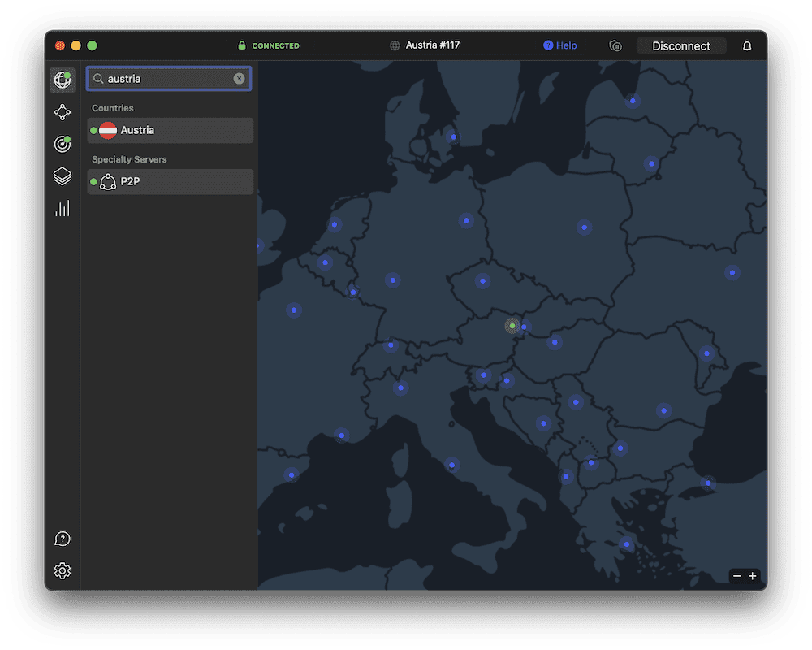
Task: Click the Specialty Servers section header
Action: tap(129, 159)
